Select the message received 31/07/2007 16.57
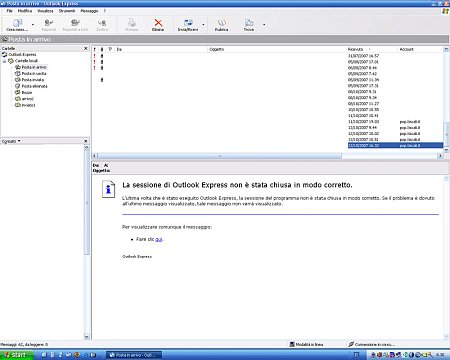The image size is (450, 360). (268, 56)
